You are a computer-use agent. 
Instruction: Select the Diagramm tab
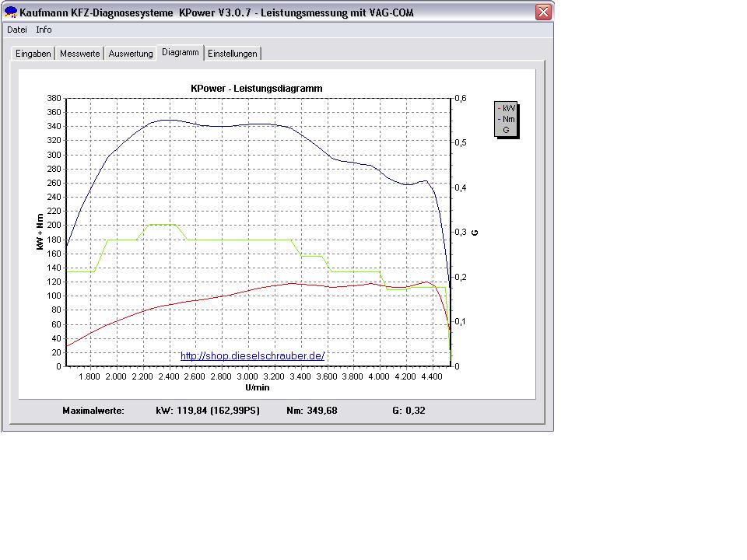tap(180, 52)
